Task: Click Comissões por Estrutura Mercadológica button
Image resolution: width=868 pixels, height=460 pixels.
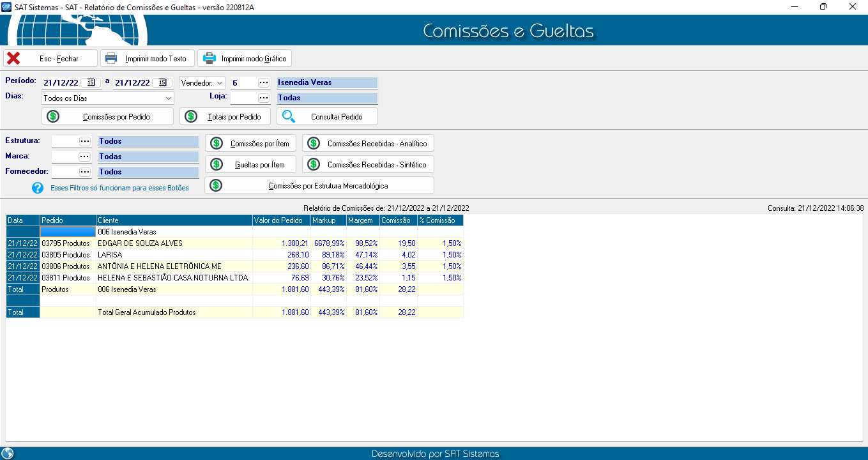Action: [319, 186]
